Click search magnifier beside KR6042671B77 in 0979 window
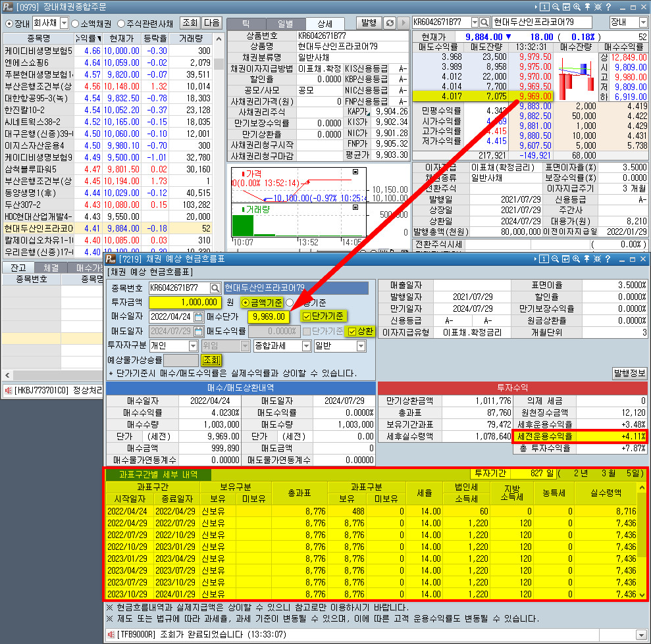 tap(484, 22)
